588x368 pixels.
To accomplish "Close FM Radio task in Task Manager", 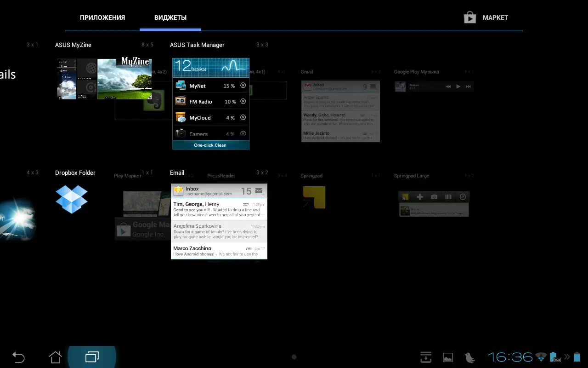I will click(x=243, y=101).
